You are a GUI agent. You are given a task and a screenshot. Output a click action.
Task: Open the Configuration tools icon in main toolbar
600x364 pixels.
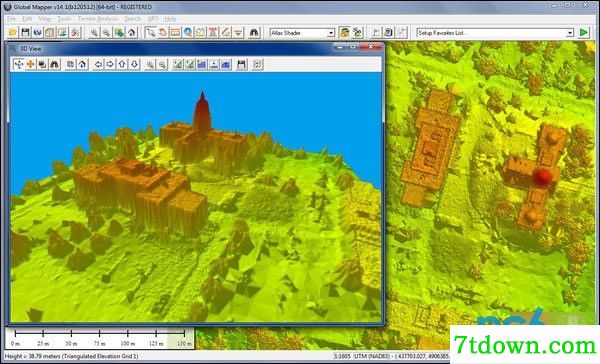[x=75, y=33]
